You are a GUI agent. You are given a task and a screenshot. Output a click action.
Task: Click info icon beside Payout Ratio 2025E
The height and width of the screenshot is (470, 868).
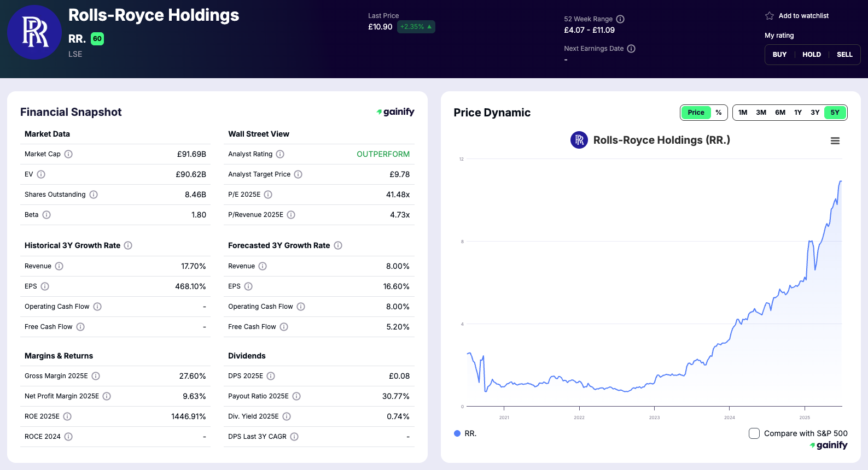click(296, 396)
